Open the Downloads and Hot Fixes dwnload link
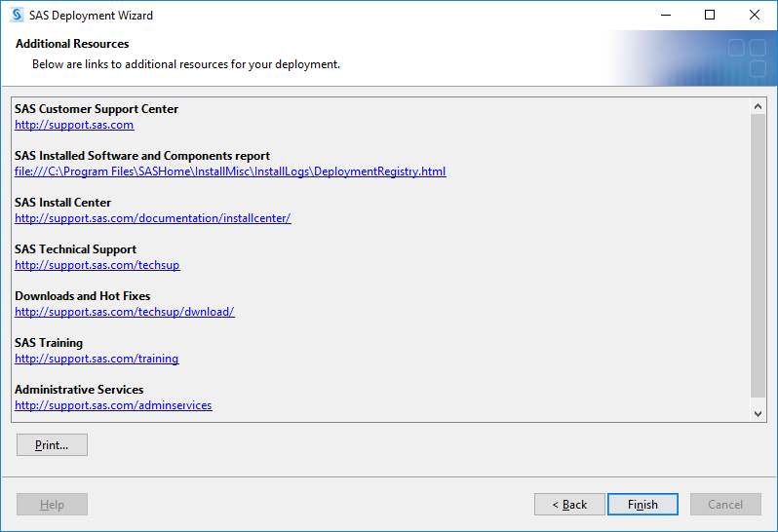 coord(125,312)
